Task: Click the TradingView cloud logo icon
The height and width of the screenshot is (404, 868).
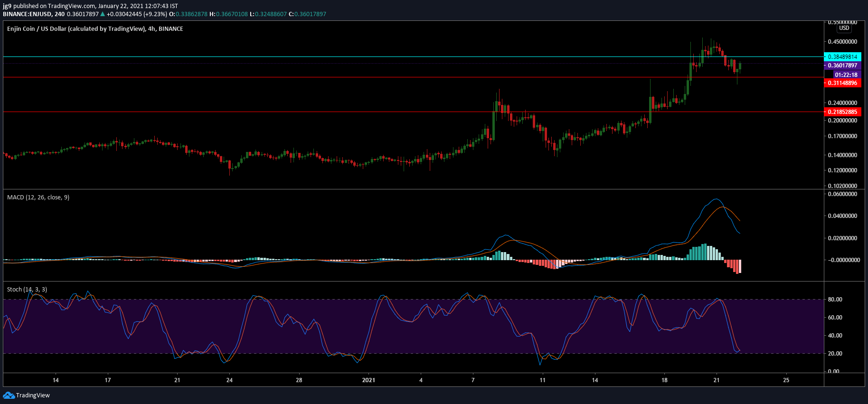Action: click(x=9, y=395)
